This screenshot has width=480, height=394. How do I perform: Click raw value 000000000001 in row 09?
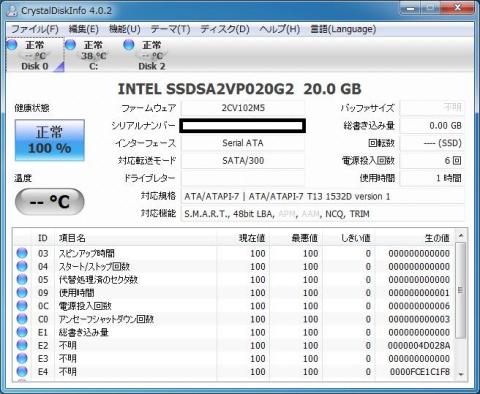419,293
